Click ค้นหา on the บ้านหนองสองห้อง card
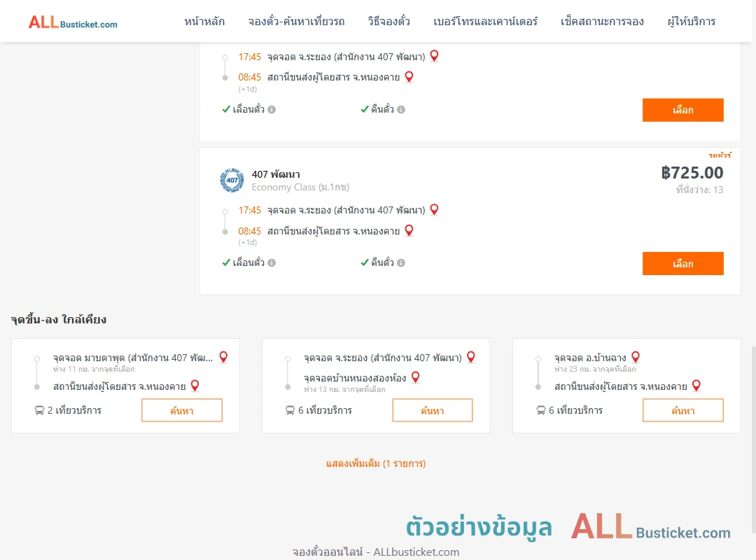756x560 pixels. 433,410
